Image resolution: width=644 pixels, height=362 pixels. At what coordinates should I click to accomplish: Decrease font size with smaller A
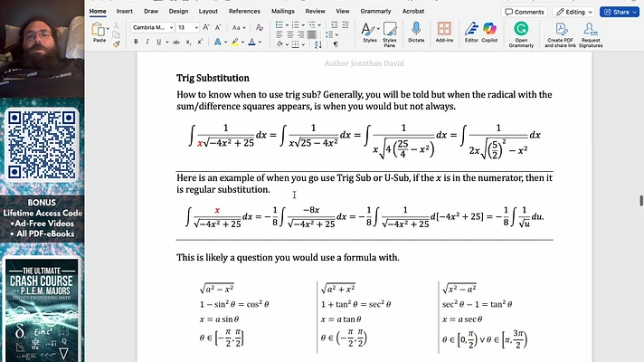(x=218, y=27)
